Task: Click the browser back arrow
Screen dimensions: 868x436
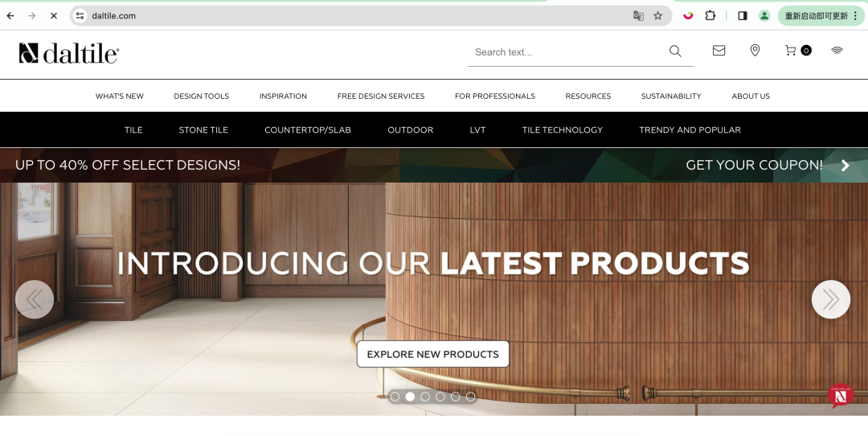Action: [x=10, y=16]
